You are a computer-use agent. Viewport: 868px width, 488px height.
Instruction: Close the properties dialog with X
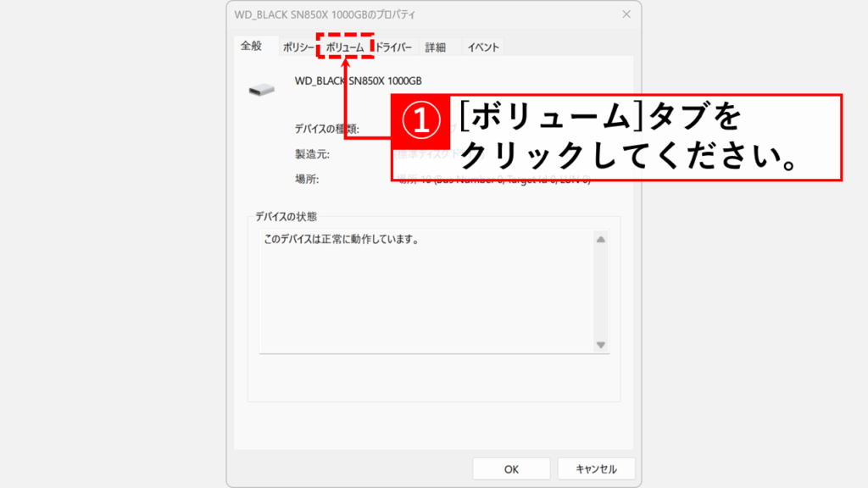coord(626,14)
